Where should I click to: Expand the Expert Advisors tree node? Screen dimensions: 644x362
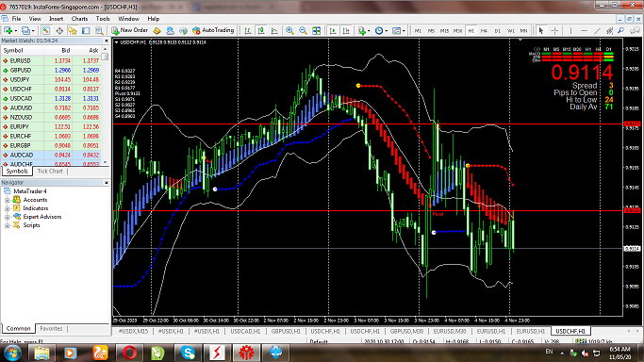click(x=7, y=217)
